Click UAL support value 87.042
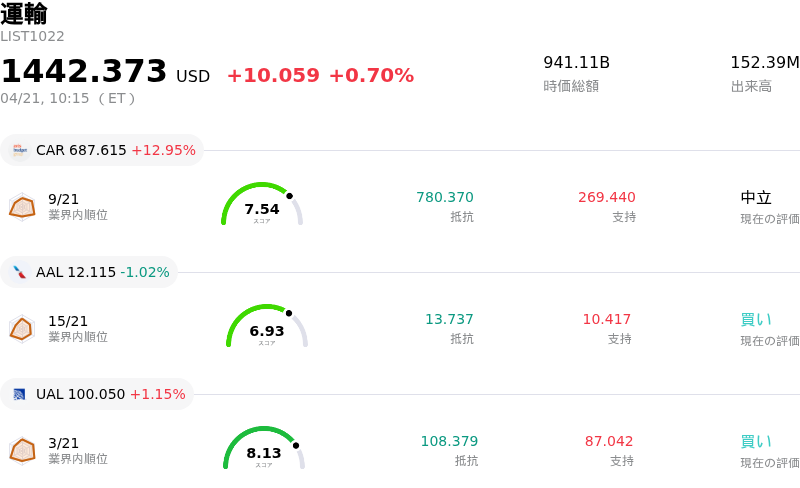The image size is (800, 488). [609, 441]
